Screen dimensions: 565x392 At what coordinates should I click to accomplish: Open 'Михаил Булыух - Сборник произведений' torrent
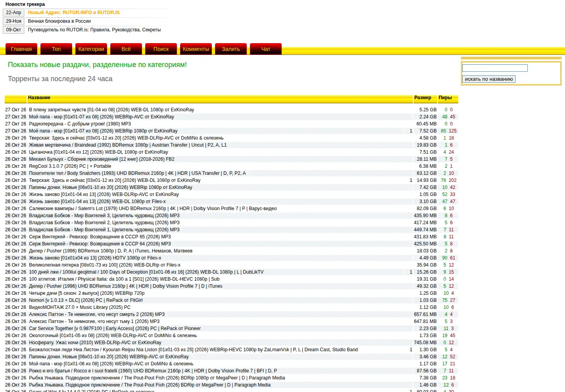pyautogui.click(x=102, y=159)
